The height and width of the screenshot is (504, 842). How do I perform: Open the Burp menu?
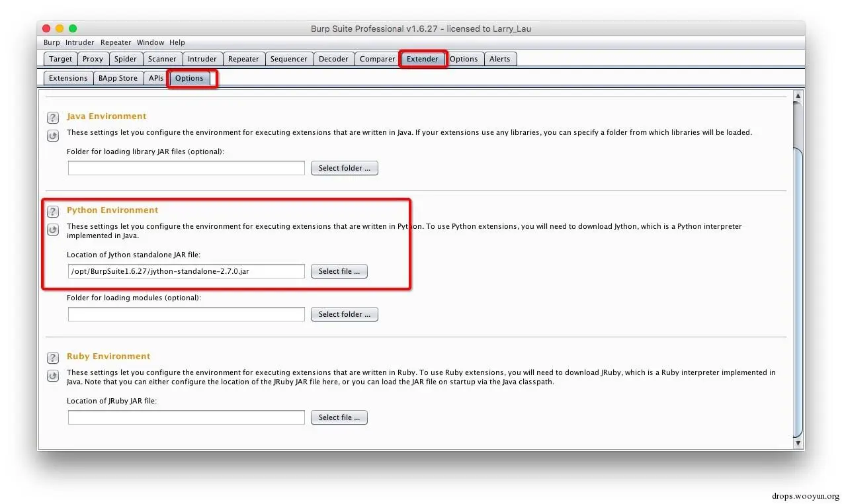pyautogui.click(x=52, y=42)
